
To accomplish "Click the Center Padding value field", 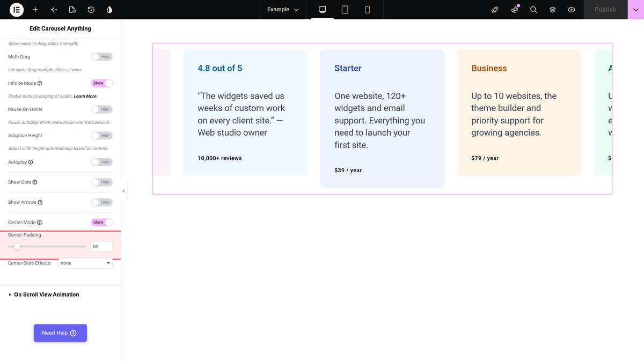I will coord(101,247).
